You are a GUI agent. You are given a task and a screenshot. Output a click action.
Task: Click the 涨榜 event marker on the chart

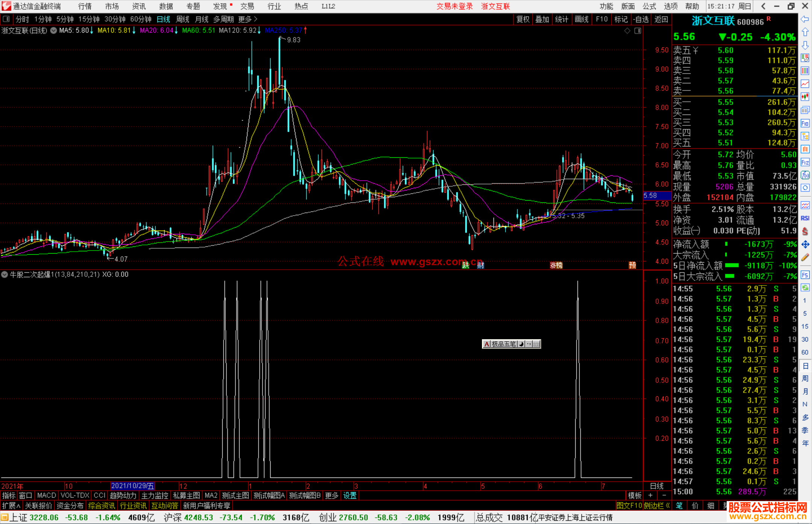tap(556, 265)
